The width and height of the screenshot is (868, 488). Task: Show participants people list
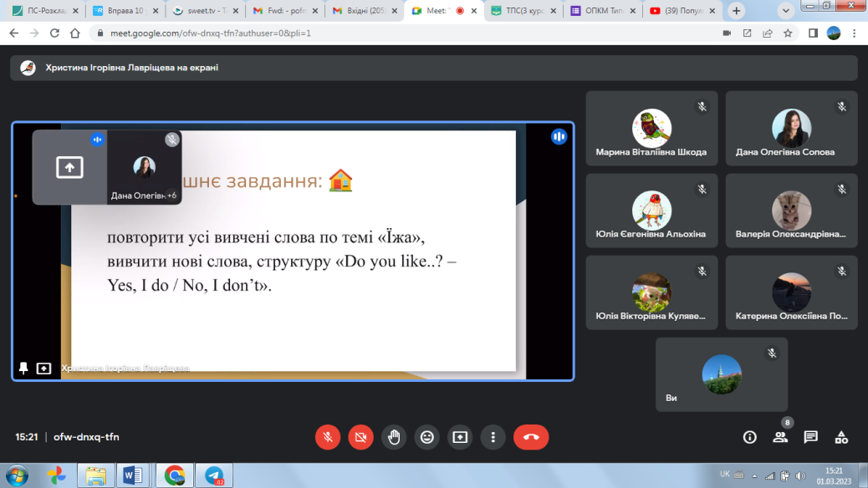[x=780, y=437]
